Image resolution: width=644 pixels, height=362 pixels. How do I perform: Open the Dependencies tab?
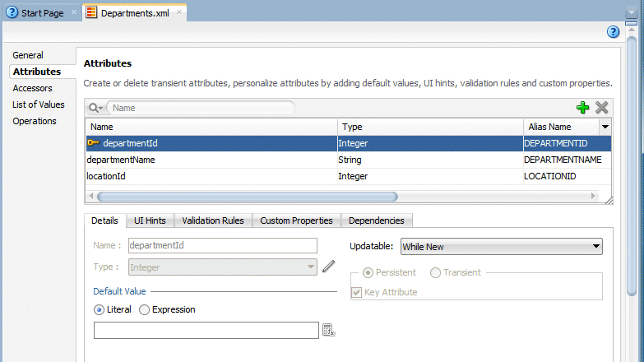[x=376, y=220]
